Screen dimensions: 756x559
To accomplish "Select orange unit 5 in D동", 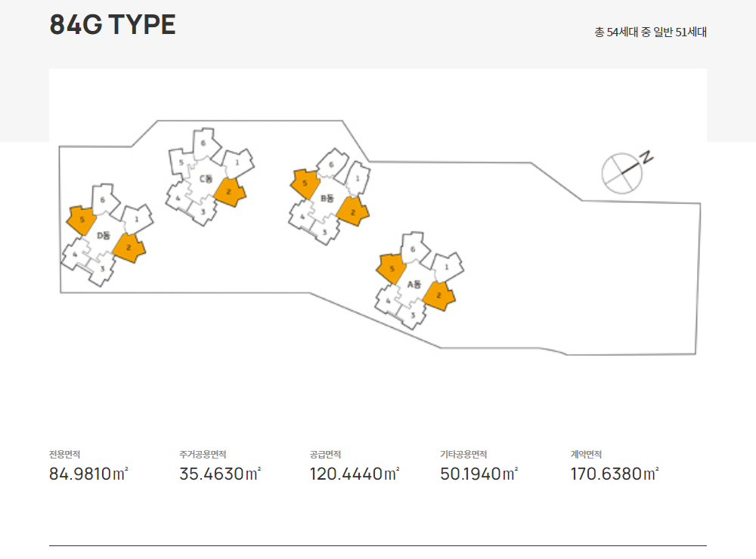I will pos(82,220).
